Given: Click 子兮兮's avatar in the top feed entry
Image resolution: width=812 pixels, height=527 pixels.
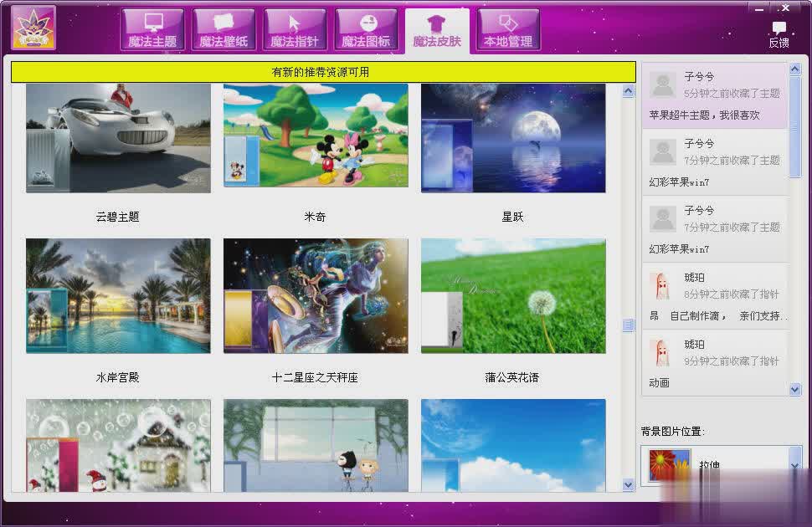Looking at the screenshot, I should 663,84.
